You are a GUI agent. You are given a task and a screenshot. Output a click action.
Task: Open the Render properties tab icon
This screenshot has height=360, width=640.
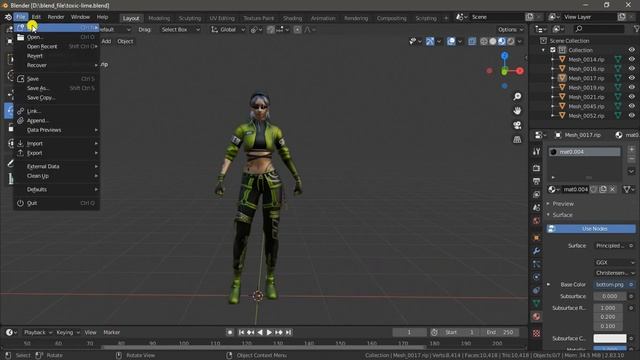point(536,168)
